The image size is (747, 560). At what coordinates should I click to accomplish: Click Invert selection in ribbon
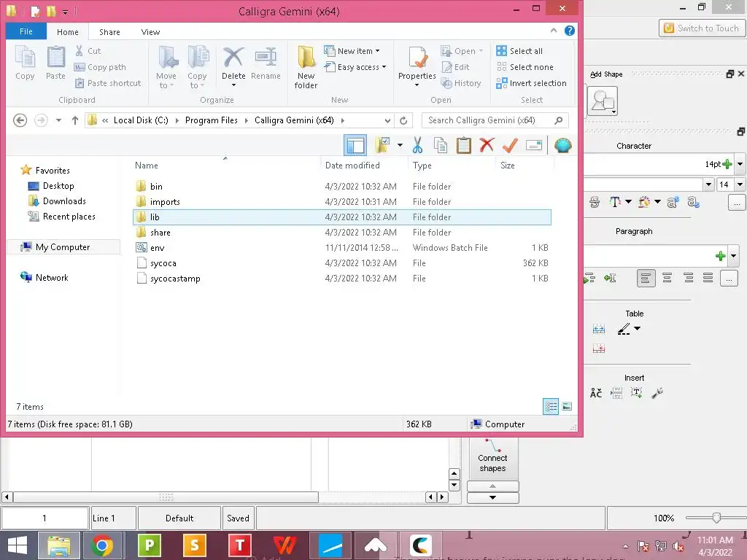[531, 83]
